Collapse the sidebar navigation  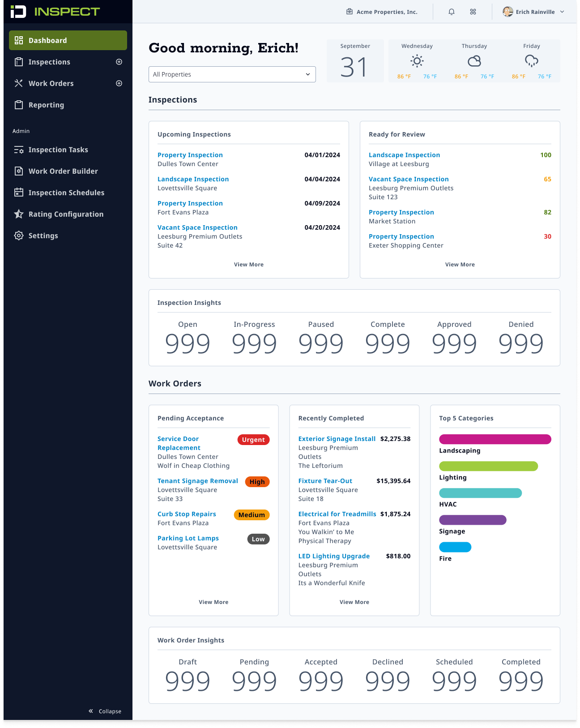point(105,711)
